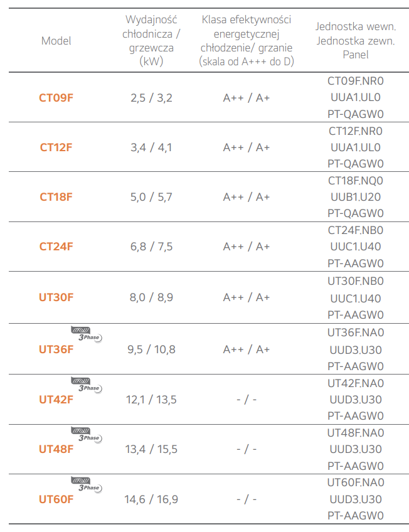The image size is (409, 532).
Task: Click the Wydajność chłodnicza column header
Action: pos(151,40)
